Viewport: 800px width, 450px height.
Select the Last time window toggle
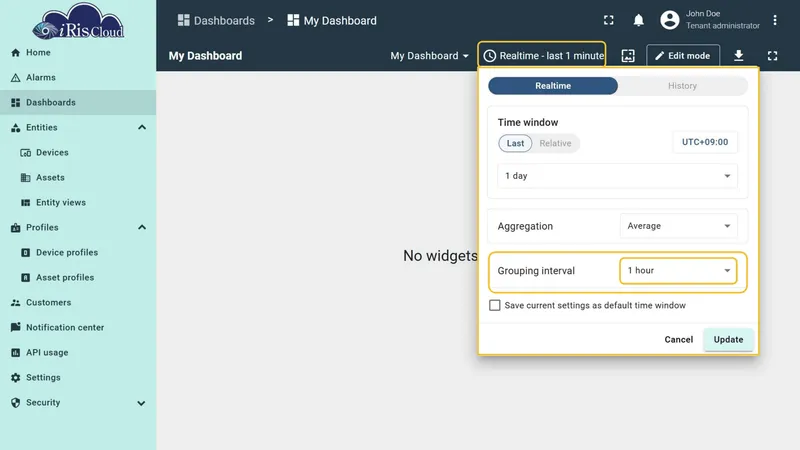point(515,143)
